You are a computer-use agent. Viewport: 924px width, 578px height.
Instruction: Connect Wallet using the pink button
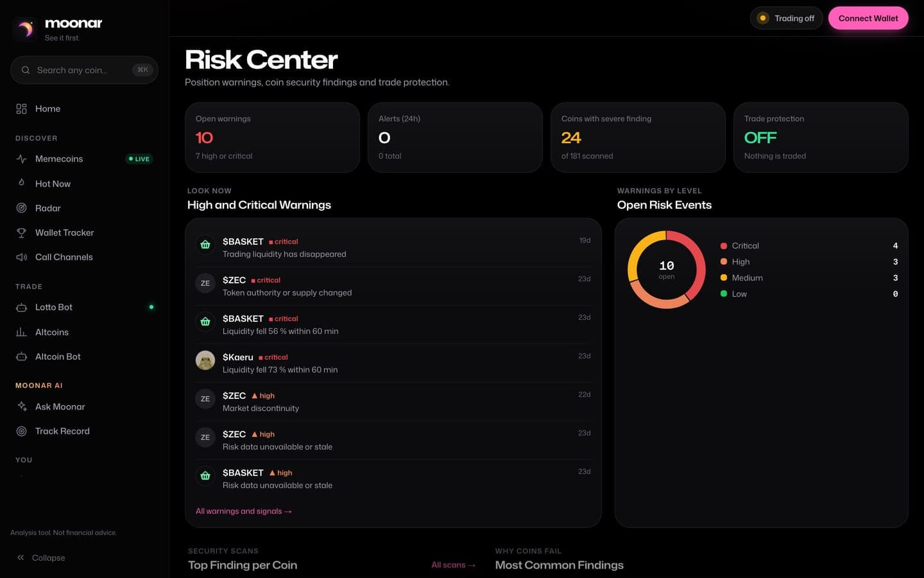(x=868, y=18)
